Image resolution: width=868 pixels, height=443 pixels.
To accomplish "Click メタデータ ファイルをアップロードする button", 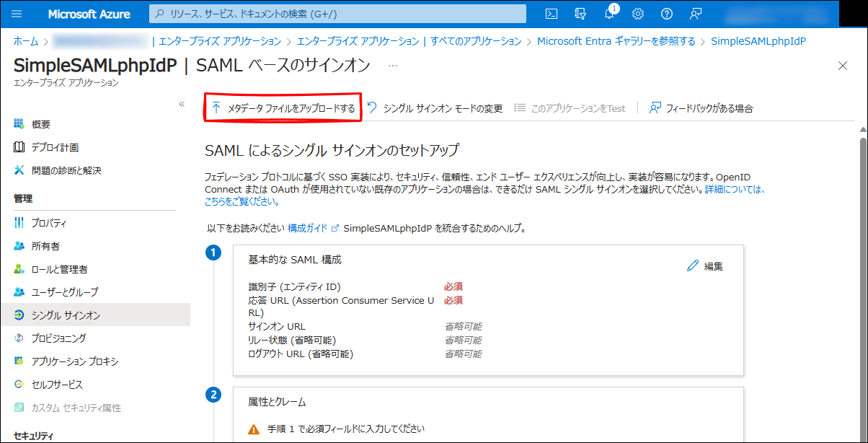I will pyautogui.click(x=283, y=108).
